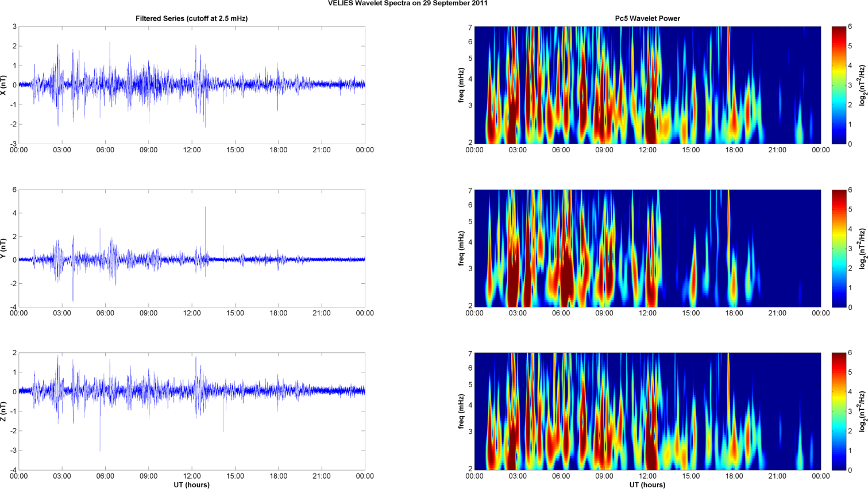
Task: Click the log2(nT²/Hz) label of the X-row colorbar
Action: tap(863, 85)
